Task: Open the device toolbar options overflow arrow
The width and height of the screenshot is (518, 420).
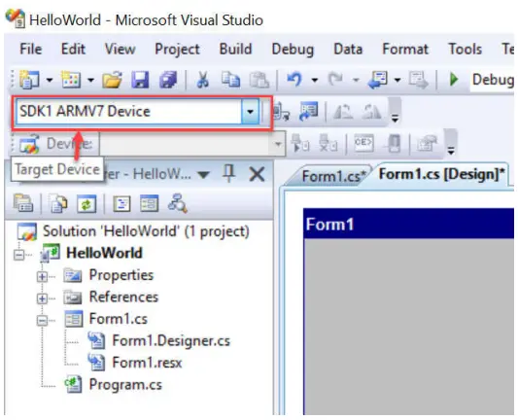Action: pyautogui.click(x=451, y=151)
